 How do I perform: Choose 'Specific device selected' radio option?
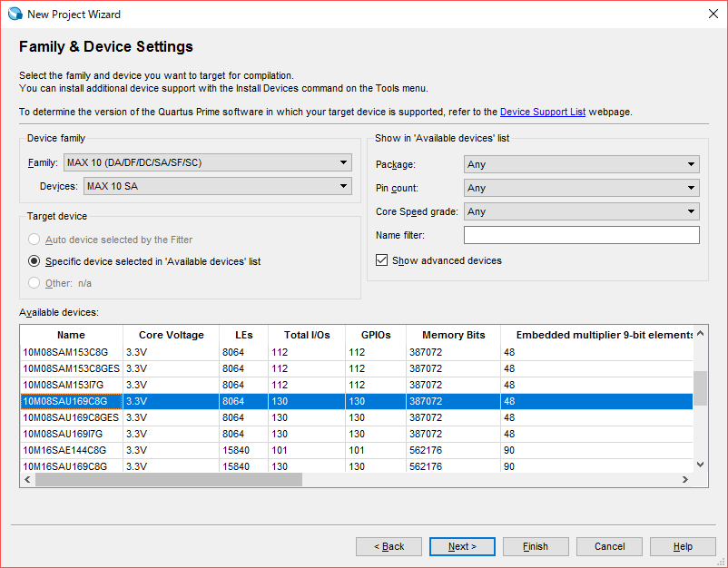(34, 261)
